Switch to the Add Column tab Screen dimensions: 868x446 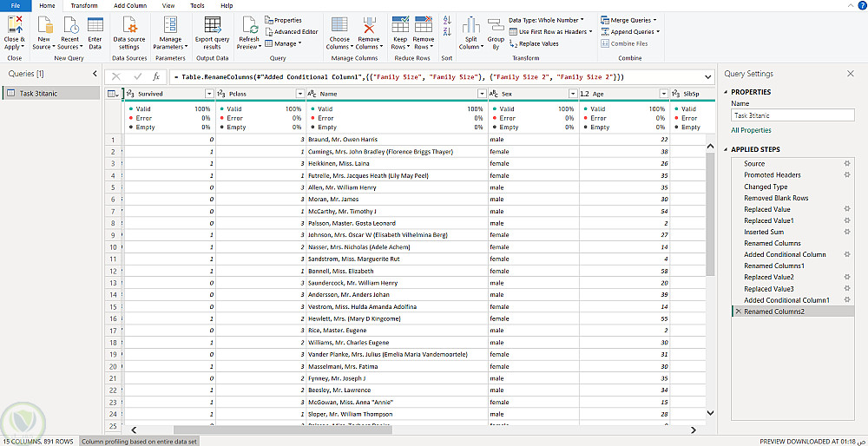(130, 5)
